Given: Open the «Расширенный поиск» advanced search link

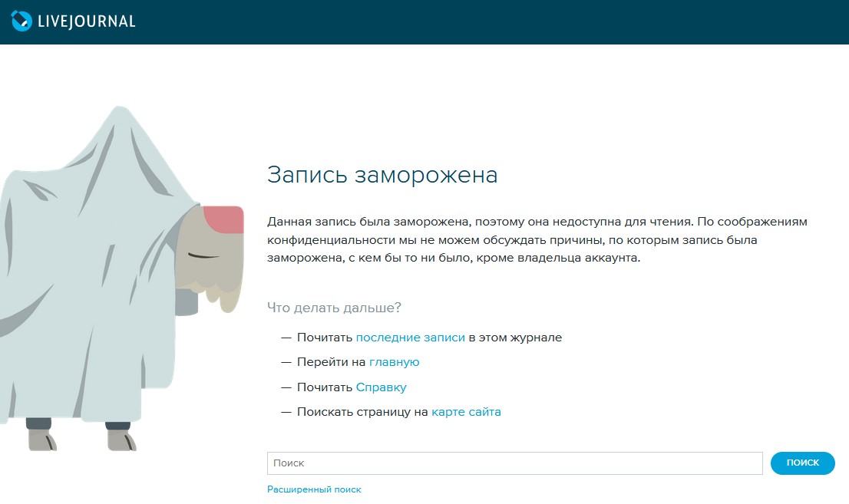Looking at the screenshot, I should point(314,489).
